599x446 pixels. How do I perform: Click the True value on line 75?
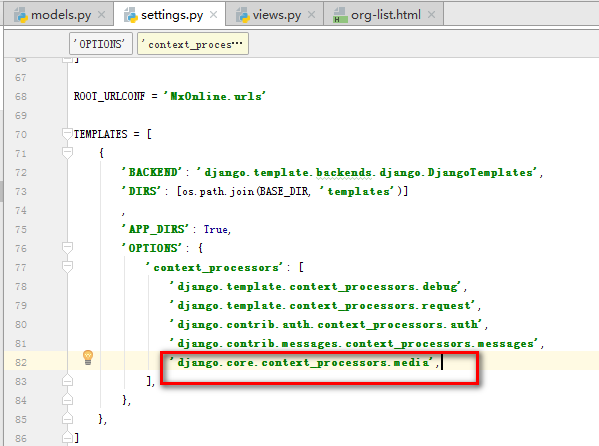(x=215, y=229)
